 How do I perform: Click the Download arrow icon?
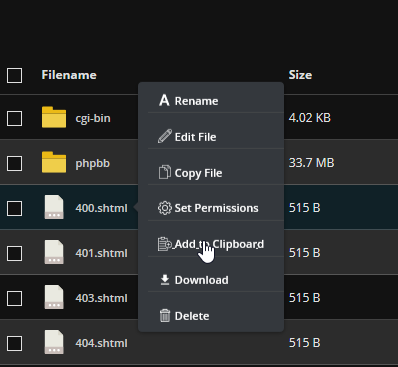[x=165, y=280]
